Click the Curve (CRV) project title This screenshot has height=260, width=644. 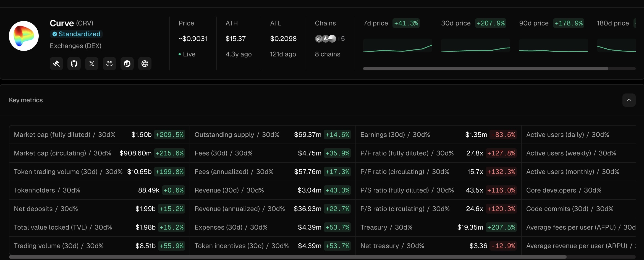point(72,23)
